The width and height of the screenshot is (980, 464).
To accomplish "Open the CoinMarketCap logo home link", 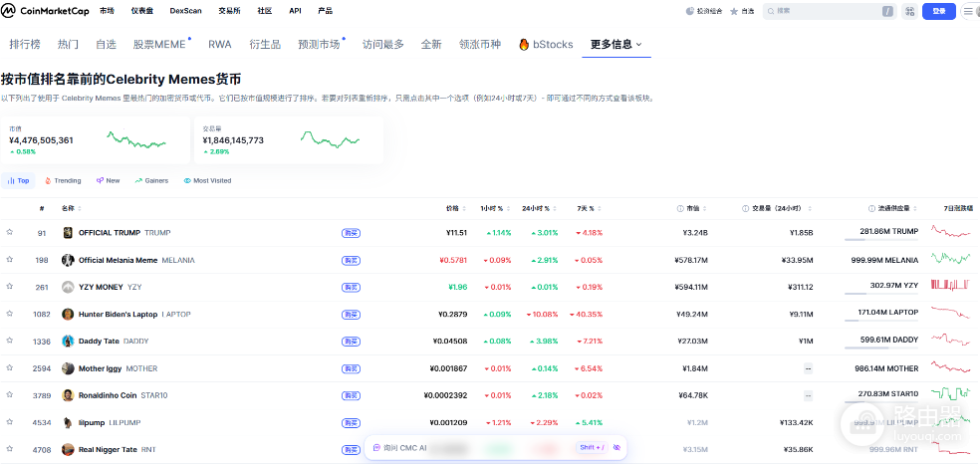I will coord(45,11).
